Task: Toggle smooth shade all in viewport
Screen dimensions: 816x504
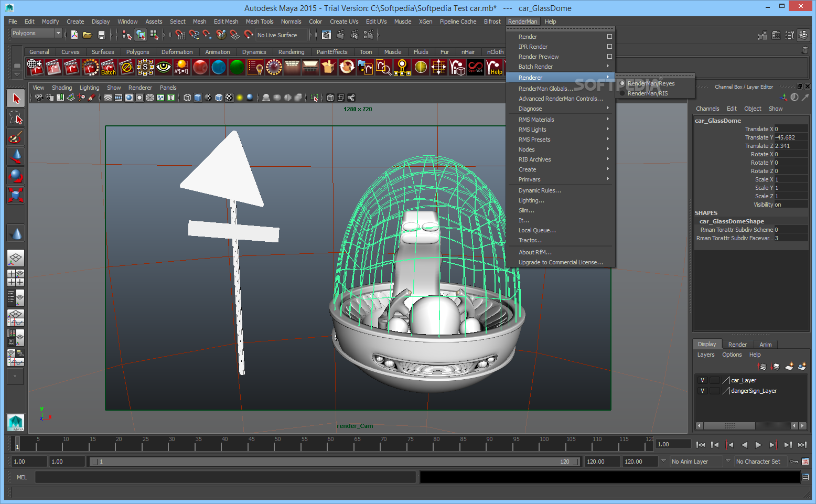Action: [x=198, y=98]
